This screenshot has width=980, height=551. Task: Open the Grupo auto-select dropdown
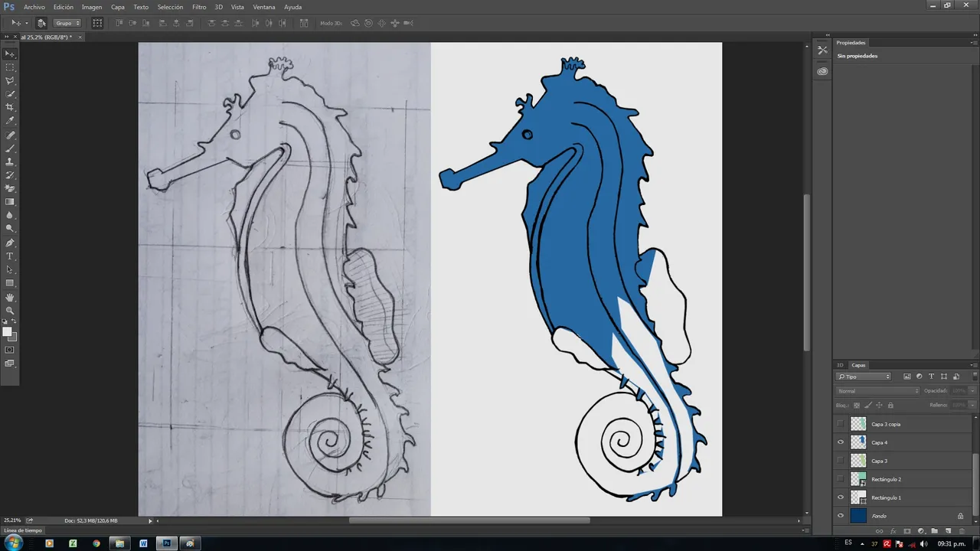[67, 23]
